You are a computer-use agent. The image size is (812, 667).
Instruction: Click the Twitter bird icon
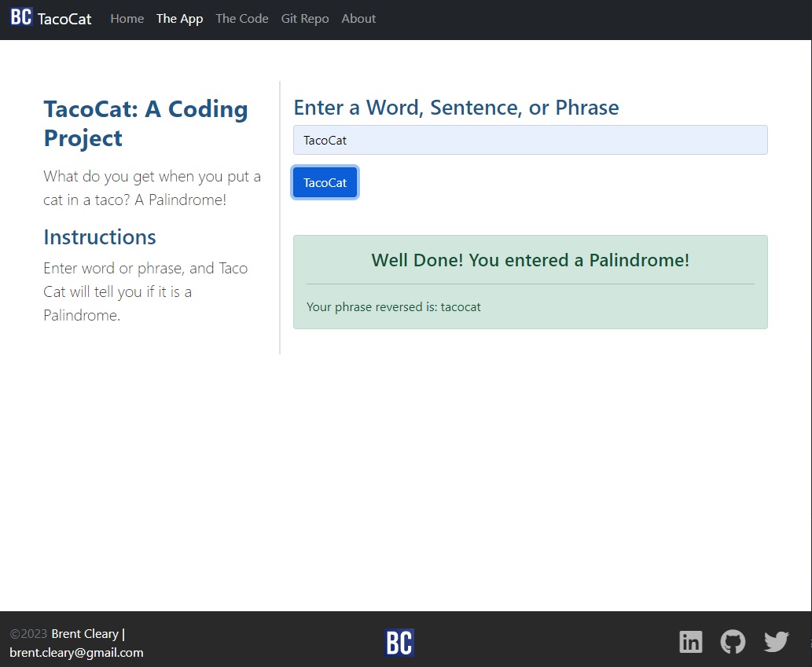776,642
